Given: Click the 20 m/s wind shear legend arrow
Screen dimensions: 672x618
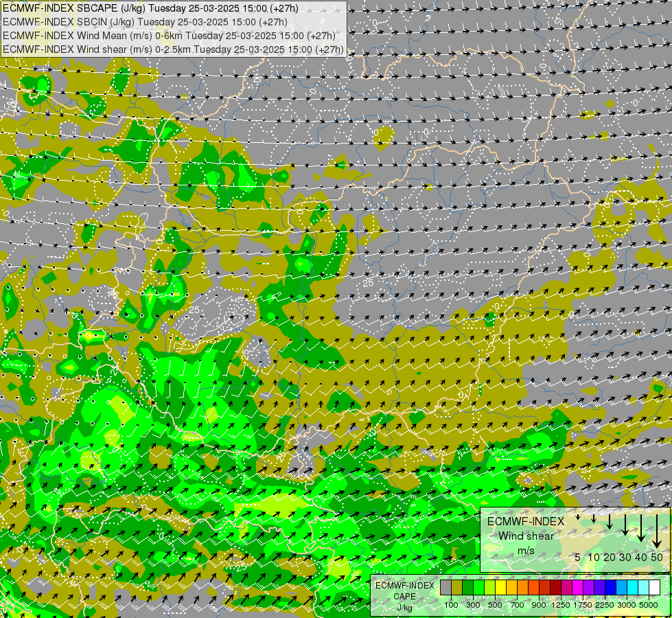Looking at the screenshot, I should click(610, 522).
